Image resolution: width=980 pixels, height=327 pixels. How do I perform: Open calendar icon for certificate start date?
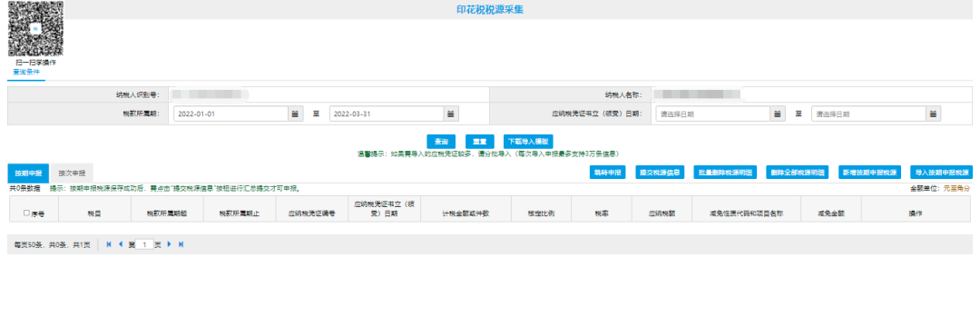click(x=776, y=114)
